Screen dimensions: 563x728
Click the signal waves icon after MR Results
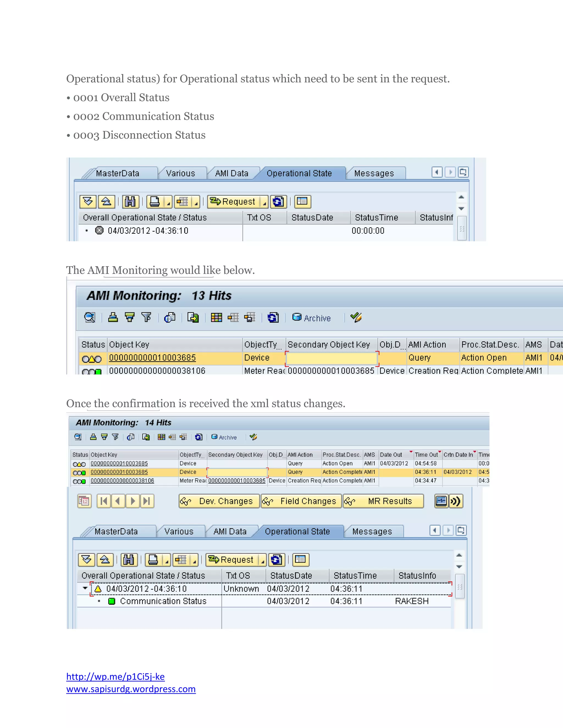(x=456, y=501)
